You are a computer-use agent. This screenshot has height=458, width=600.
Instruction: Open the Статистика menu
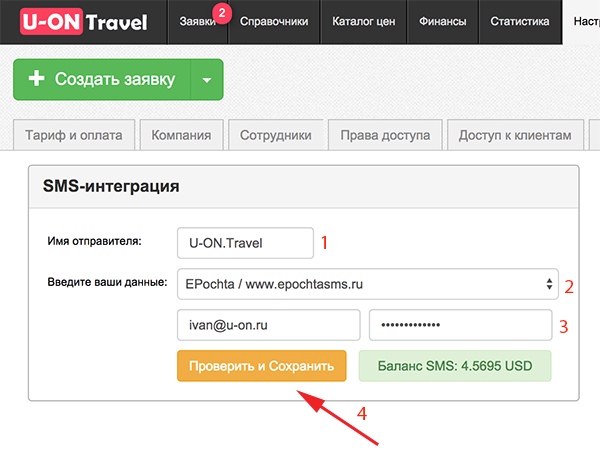[x=521, y=22]
